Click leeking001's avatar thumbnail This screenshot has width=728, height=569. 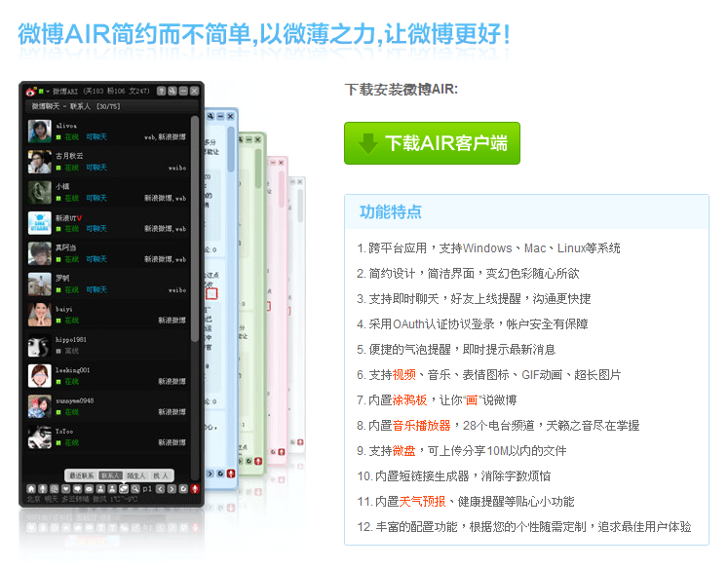(x=39, y=376)
